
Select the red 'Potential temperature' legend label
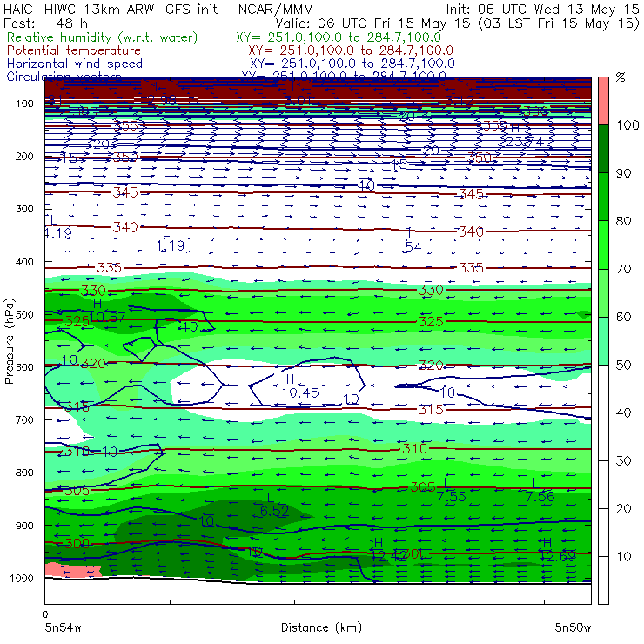click(74, 50)
